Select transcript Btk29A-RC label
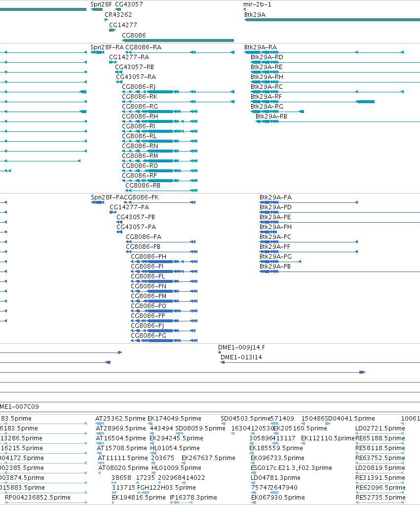Image resolution: width=420 pixels, height=505 pixels. pyautogui.click(x=267, y=87)
